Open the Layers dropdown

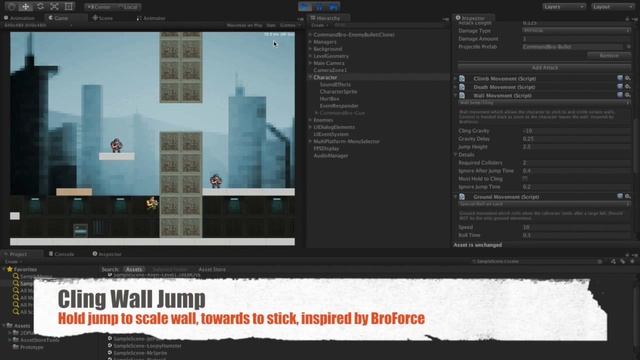[564, 7]
